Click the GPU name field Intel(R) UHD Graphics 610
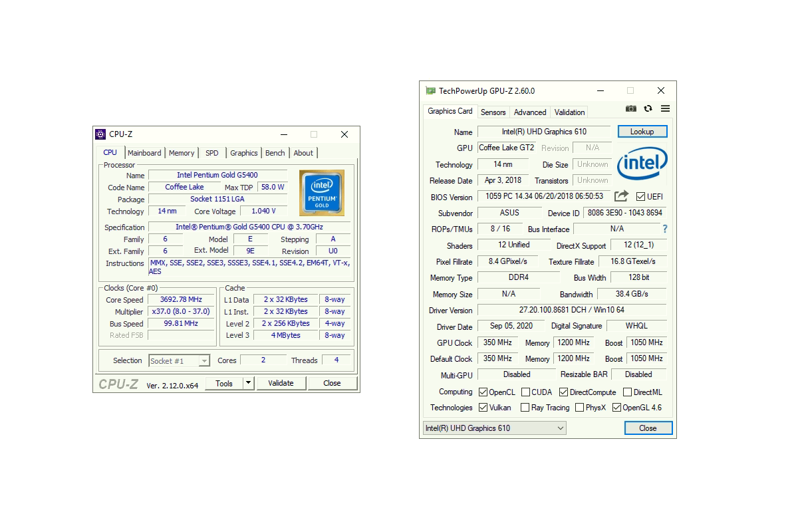Screen dimensions: 798x532 click(x=544, y=132)
